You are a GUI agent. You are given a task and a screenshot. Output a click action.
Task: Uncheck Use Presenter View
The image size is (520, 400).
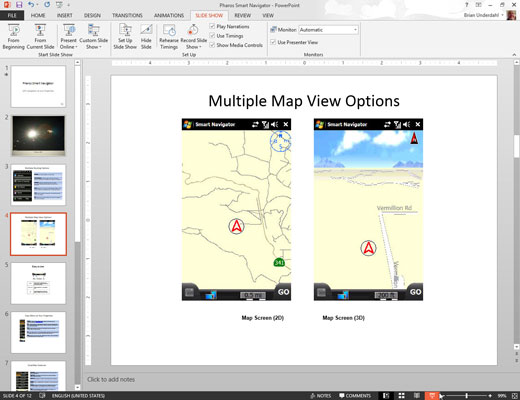tap(273, 42)
